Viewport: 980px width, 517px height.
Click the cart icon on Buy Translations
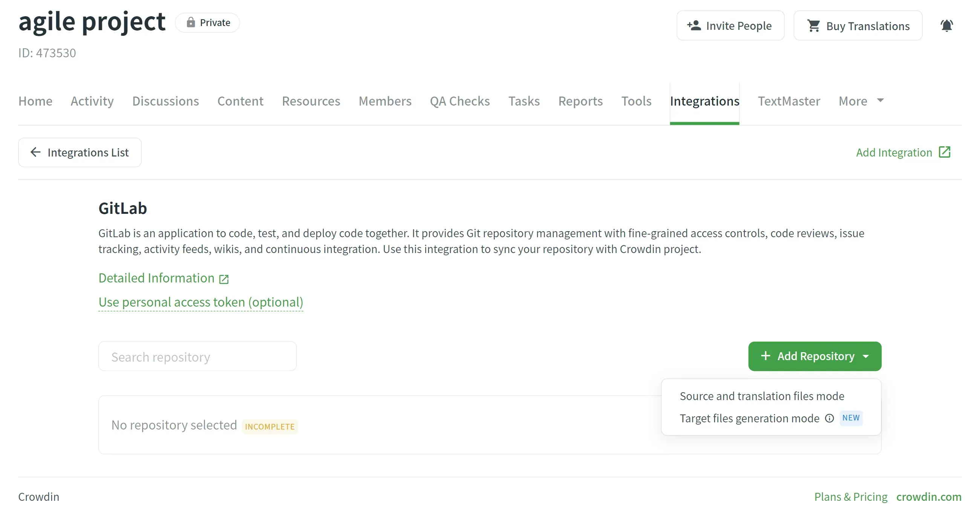[x=814, y=26]
